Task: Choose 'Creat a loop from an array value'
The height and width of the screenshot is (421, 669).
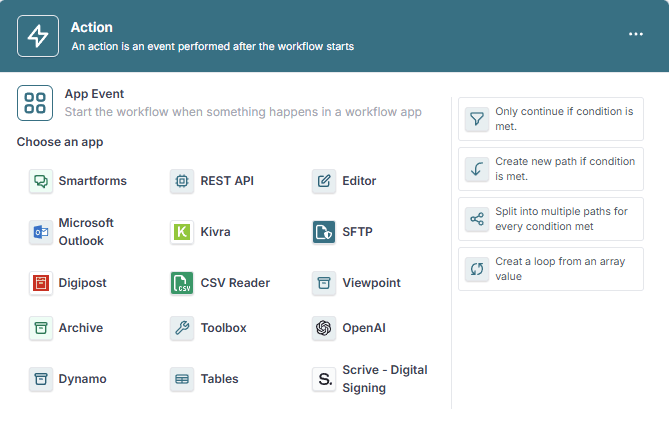Action: [x=551, y=269]
